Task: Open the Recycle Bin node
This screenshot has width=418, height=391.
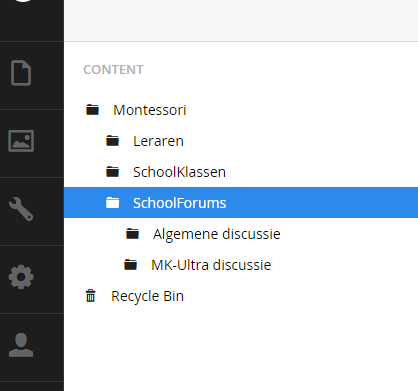Action: (147, 296)
